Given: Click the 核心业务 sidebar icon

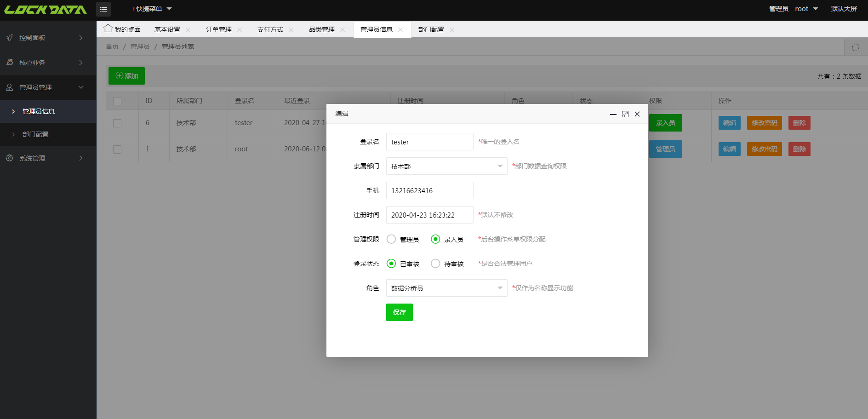Looking at the screenshot, I should coord(9,63).
